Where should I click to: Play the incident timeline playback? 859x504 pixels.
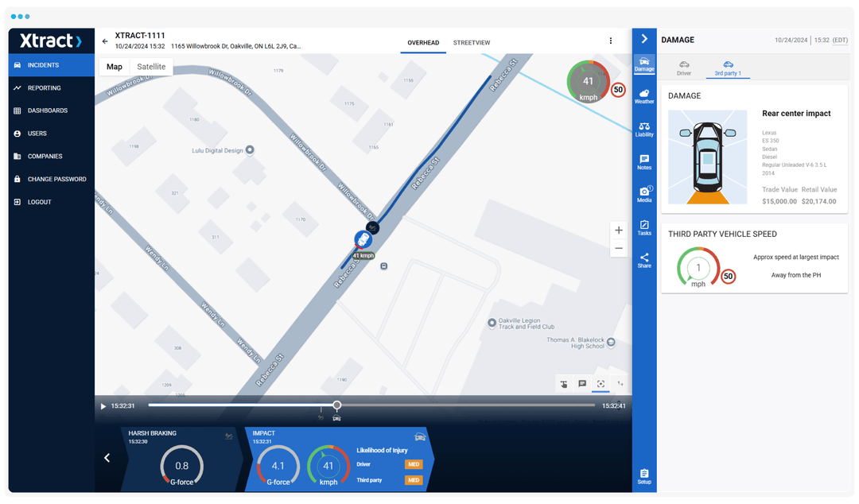click(x=103, y=406)
